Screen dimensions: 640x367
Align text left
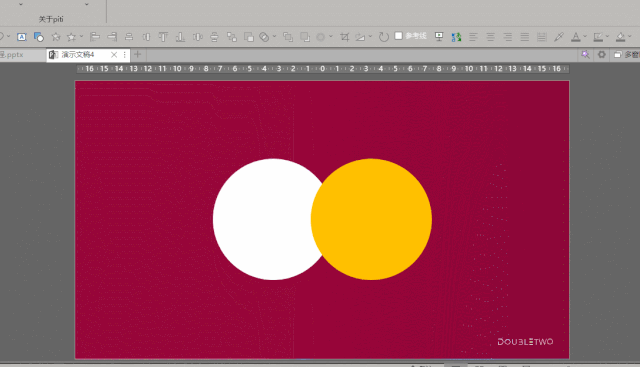pos(473,37)
